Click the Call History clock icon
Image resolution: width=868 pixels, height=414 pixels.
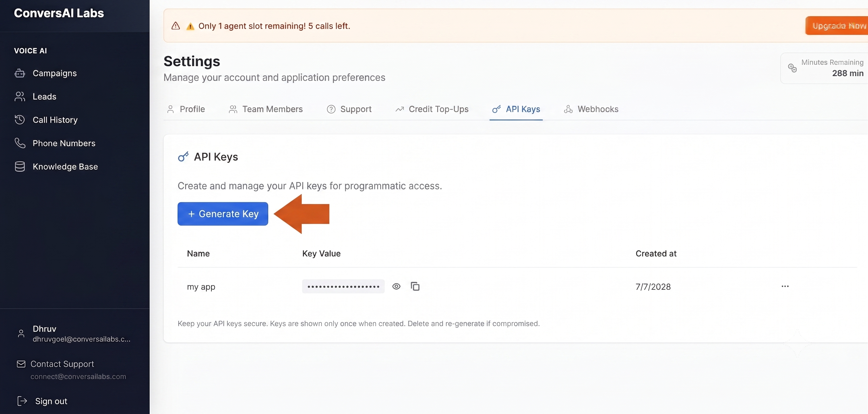coord(20,120)
